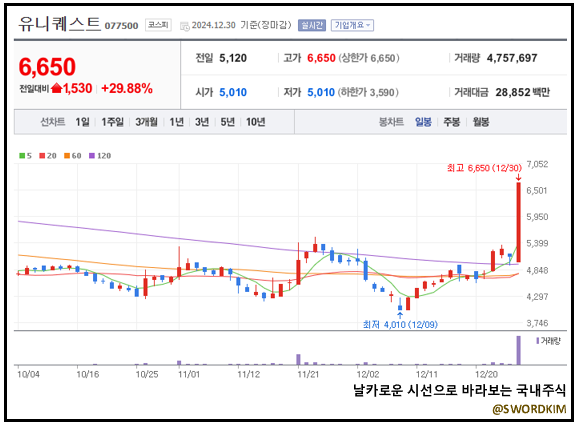
Task: Select the 5년 line chart tab
Action: point(228,122)
